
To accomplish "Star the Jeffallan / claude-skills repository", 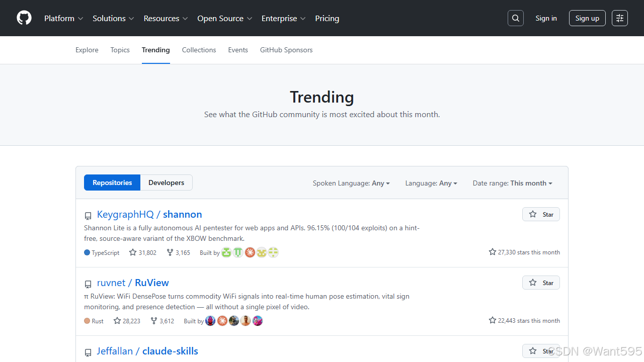I will [541, 351].
